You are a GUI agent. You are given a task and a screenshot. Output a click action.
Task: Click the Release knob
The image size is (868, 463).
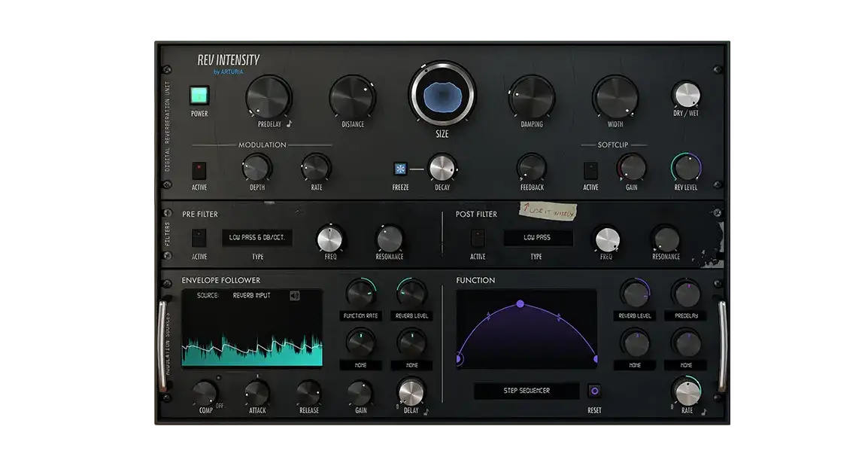(309, 393)
